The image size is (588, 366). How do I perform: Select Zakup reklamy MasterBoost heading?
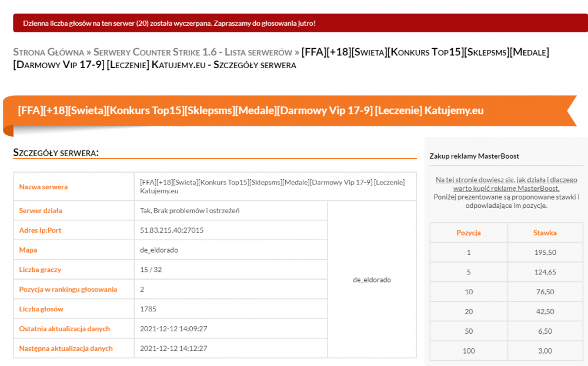tap(475, 156)
